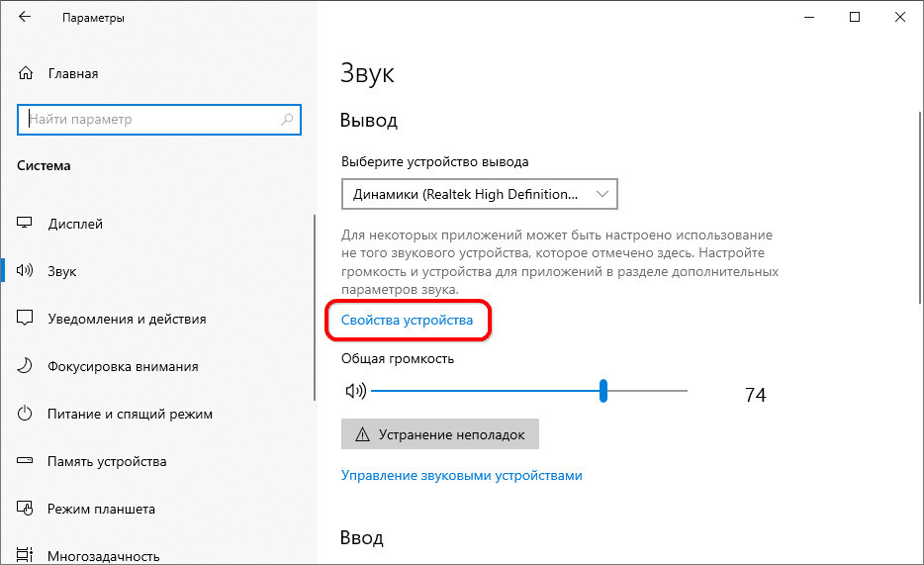Viewport: 924px width, 565px height.
Task: Click the Device storage icon
Action: point(26,461)
